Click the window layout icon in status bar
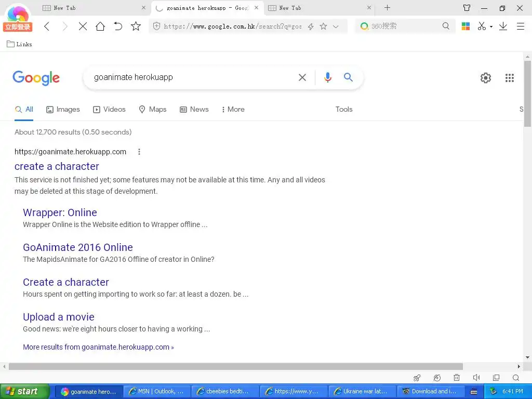This screenshot has height=399, width=532. click(496, 377)
